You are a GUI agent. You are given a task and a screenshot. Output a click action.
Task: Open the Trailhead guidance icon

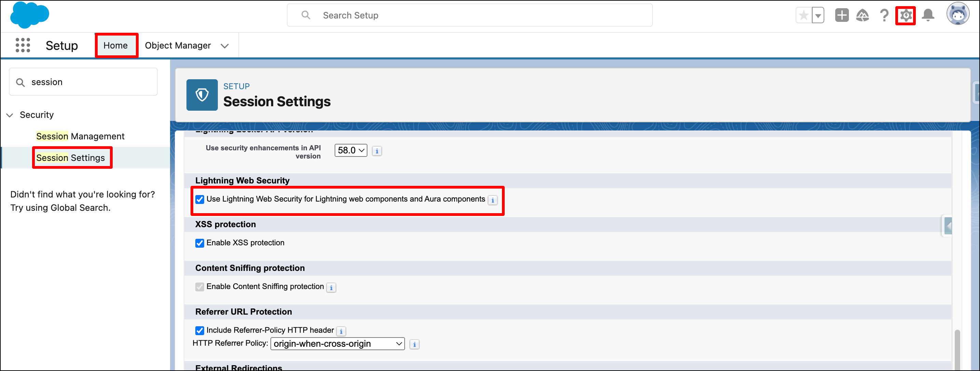pos(862,16)
